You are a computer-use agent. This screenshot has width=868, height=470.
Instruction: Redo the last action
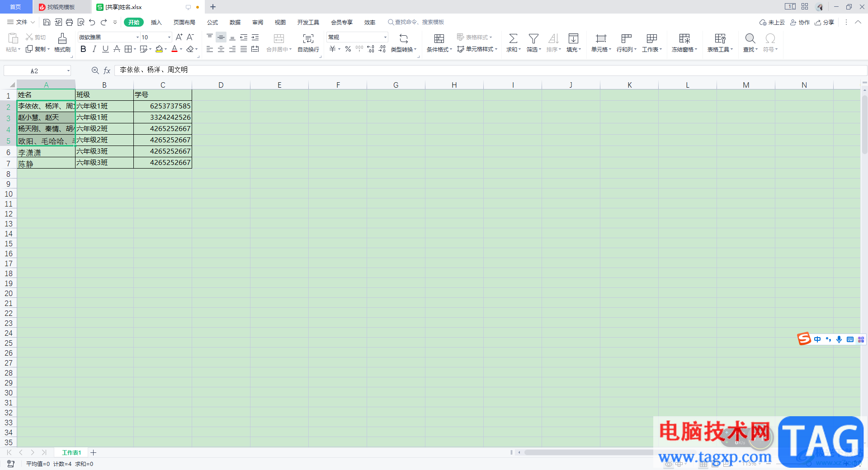point(104,22)
